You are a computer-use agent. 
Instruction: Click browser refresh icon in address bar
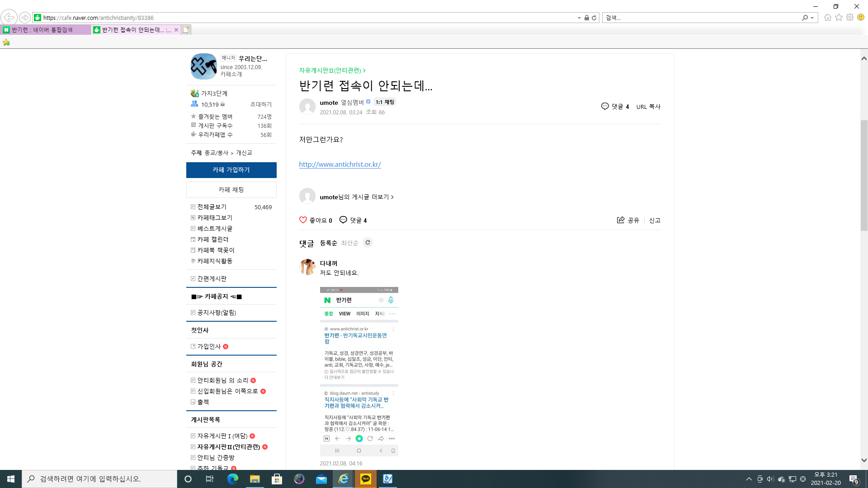click(594, 18)
